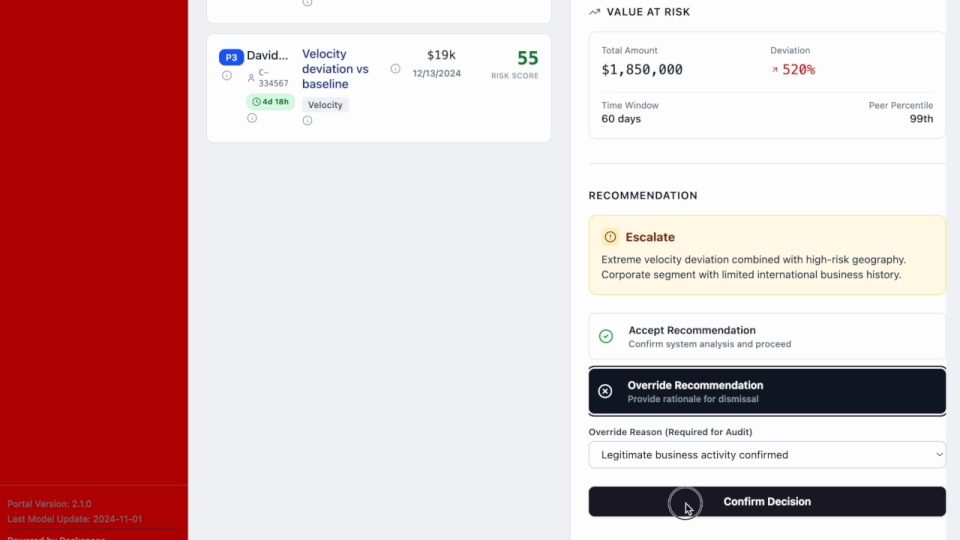Open the Override Reason dropdown

coord(767,455)
